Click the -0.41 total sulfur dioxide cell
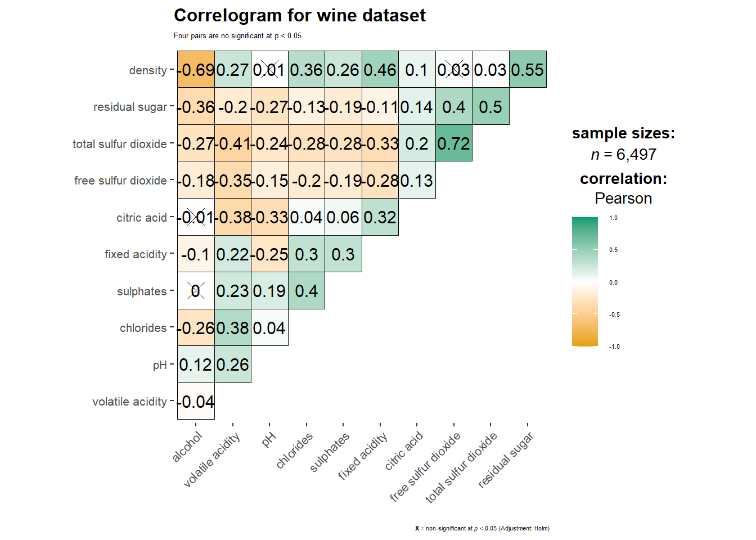Image resolution: width=756 pixels, height=540 pixels. [232, 143]
